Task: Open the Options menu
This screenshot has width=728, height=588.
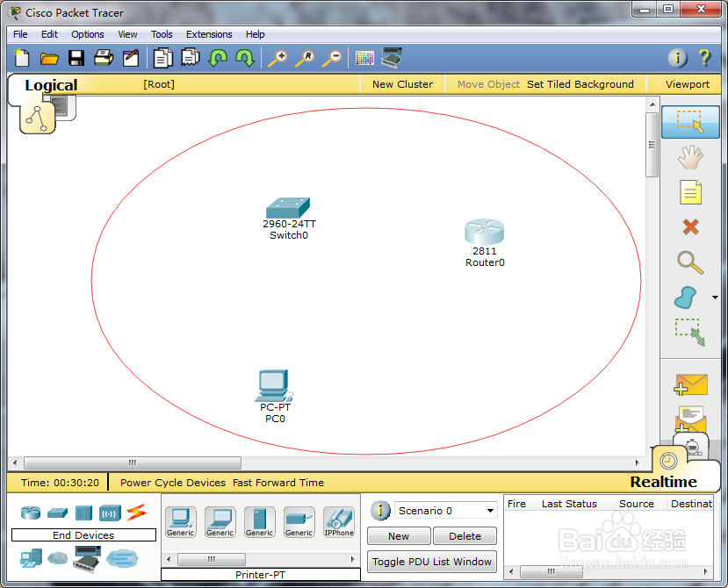Action: coord(87,34)
